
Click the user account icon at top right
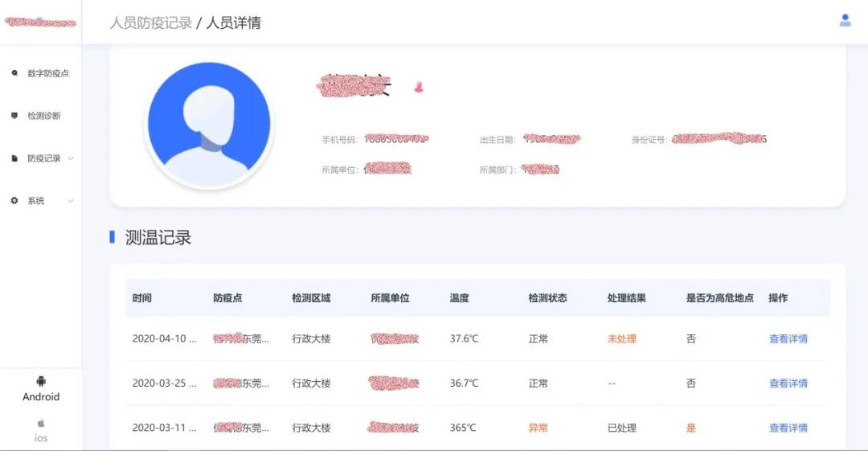(x=845, y=21)
